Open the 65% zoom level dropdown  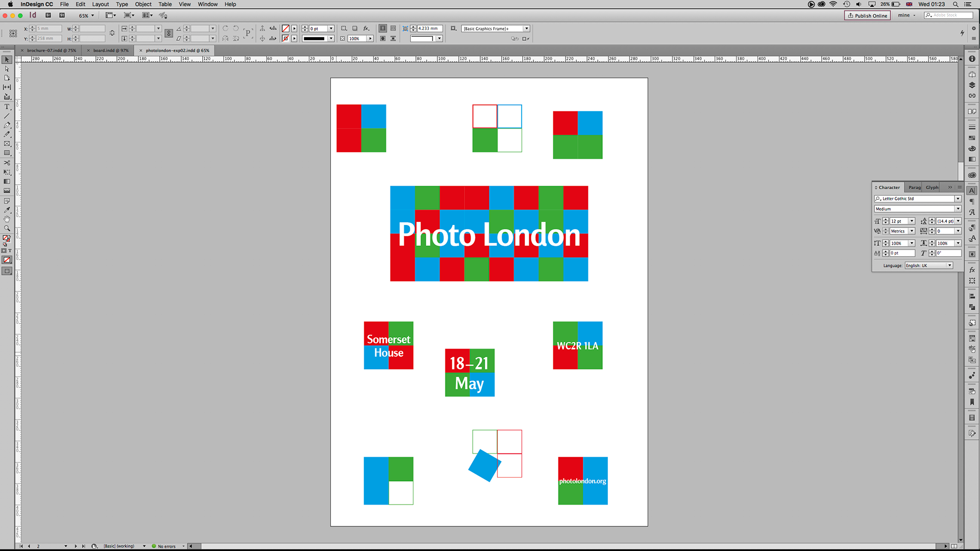click(92, 15)
